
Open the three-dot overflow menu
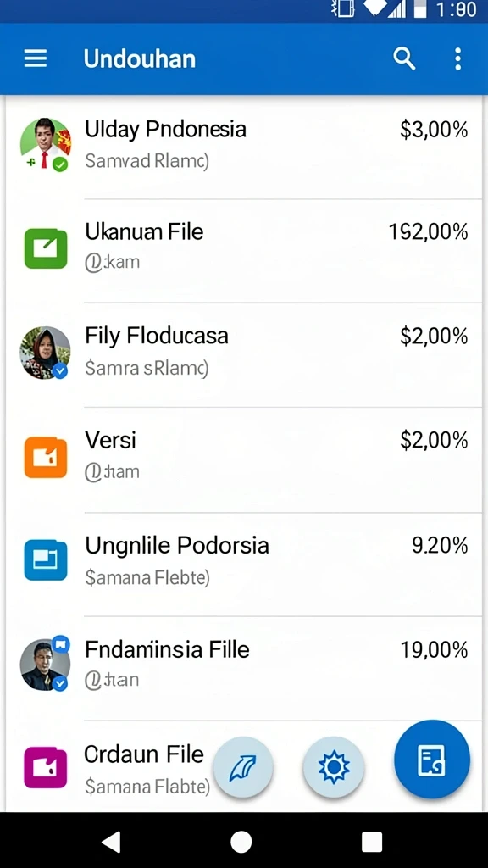[457, 58]
